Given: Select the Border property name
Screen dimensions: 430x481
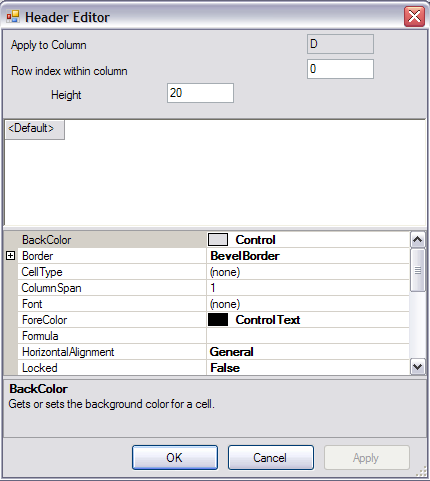Looking at the screenshot, I should tap(38, 256).
